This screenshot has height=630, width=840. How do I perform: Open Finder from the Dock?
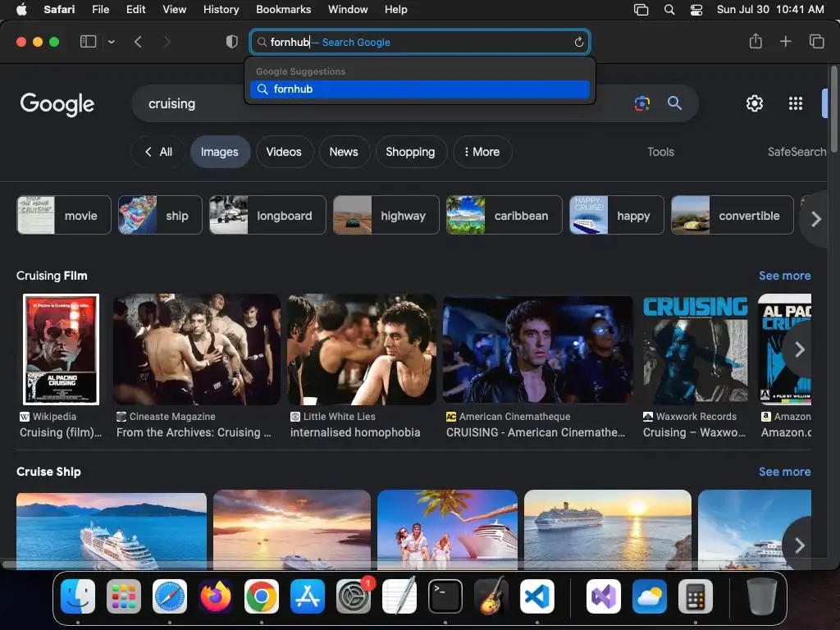click(78, 596)
